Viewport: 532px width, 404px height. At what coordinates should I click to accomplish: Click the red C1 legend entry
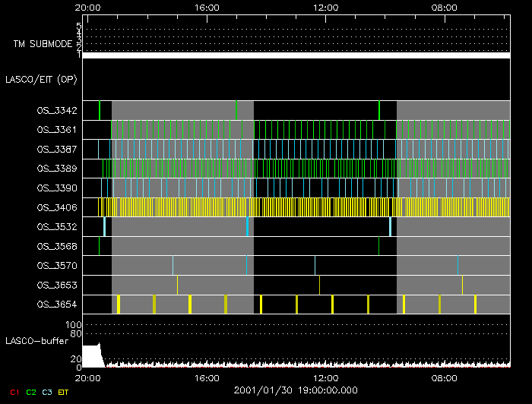click(11, 392)
